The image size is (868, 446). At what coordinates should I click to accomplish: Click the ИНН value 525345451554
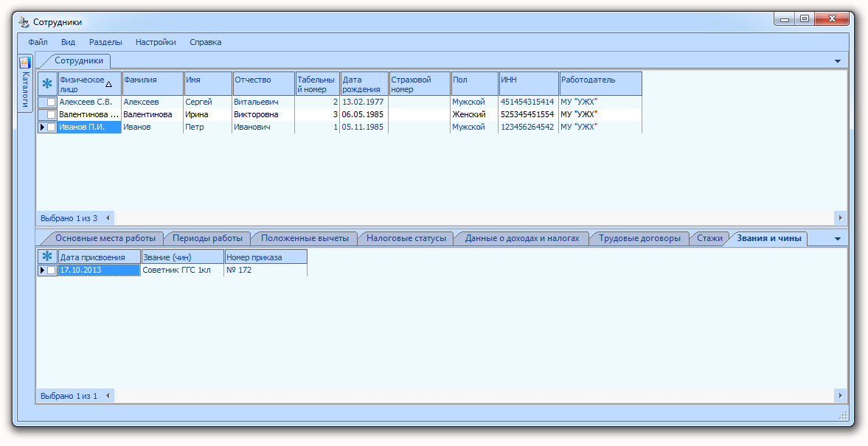[529, 114]
